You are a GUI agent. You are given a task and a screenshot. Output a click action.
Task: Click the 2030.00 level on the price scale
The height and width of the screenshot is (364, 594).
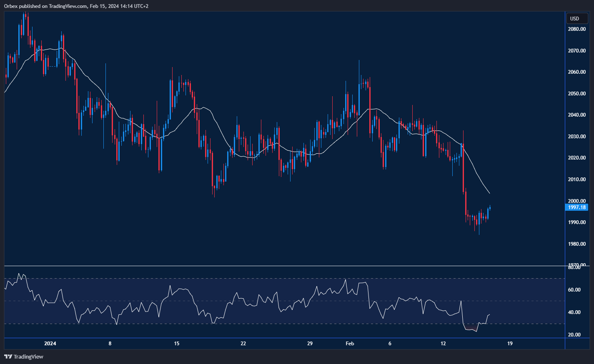pyautogui.click(x=577, y=137)
